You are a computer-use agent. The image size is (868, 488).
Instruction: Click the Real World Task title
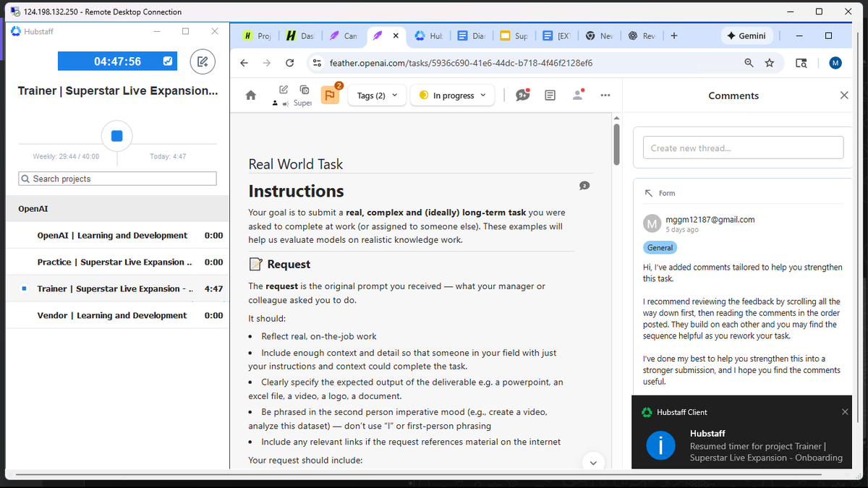(x=295, y=164)
